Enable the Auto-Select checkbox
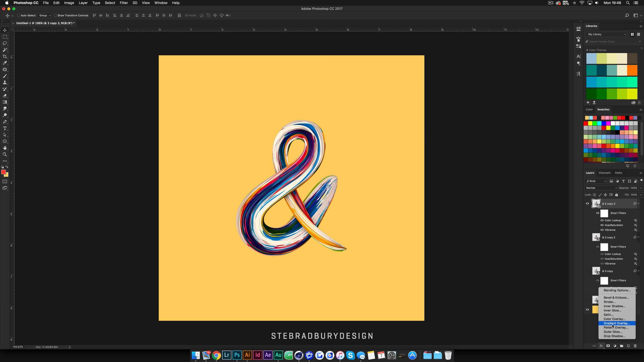Screen dimensions: 644x362 (x=19, y=15)
